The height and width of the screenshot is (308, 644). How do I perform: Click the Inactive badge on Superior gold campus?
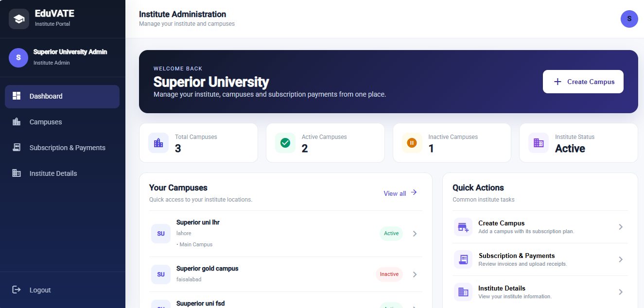389,274
